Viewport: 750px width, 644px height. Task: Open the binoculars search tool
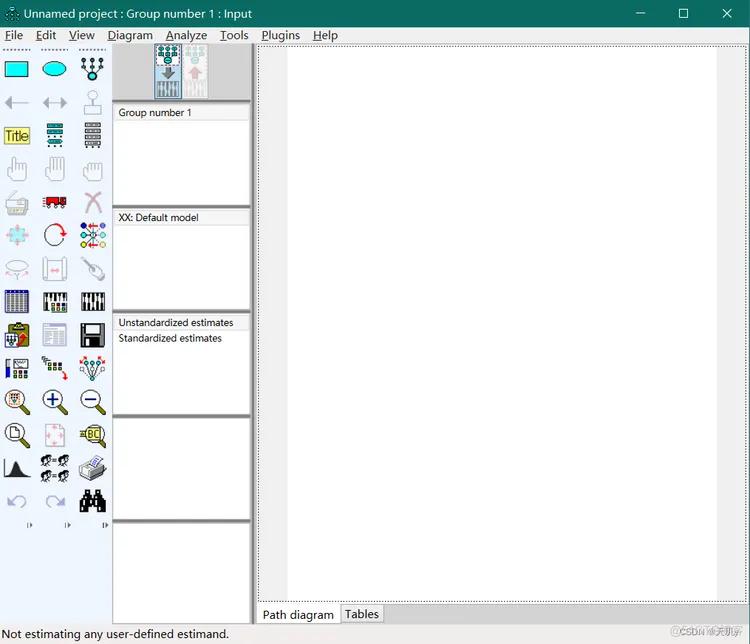click(92, 501)
